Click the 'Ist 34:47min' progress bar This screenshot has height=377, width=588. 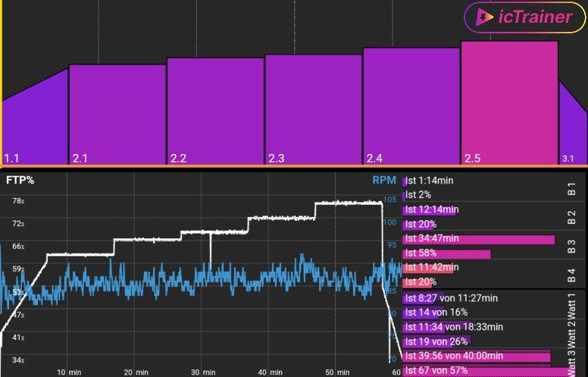coord(479,239)
